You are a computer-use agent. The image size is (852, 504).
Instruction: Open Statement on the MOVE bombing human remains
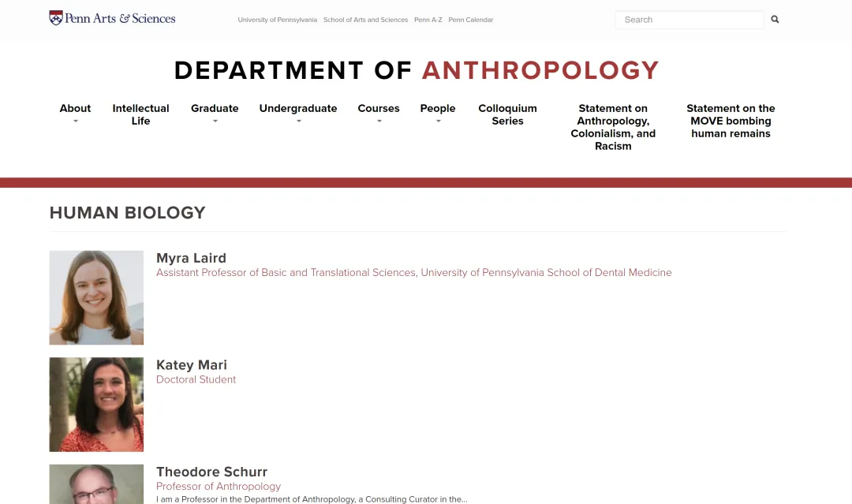(x=731, y=121)
